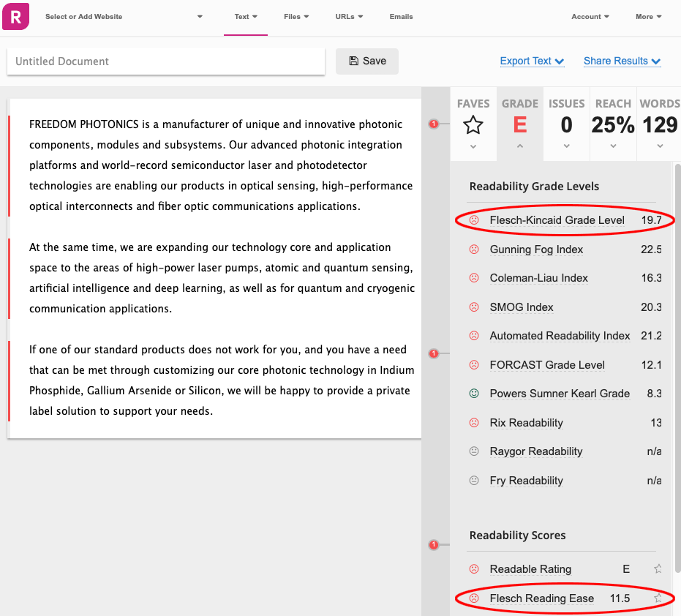Click the green smiley beside Powers Sumner Kearl
This screenshot has width=681, height=616.
474,394
